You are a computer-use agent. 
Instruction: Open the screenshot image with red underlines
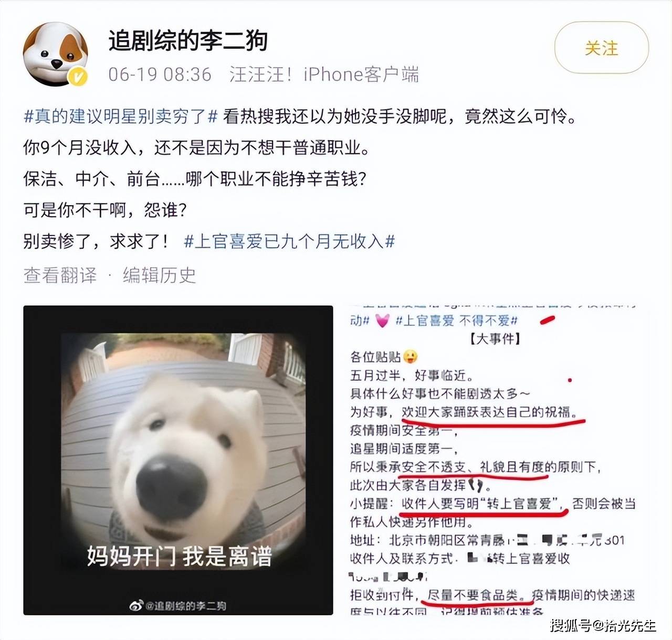pos(493,460)
